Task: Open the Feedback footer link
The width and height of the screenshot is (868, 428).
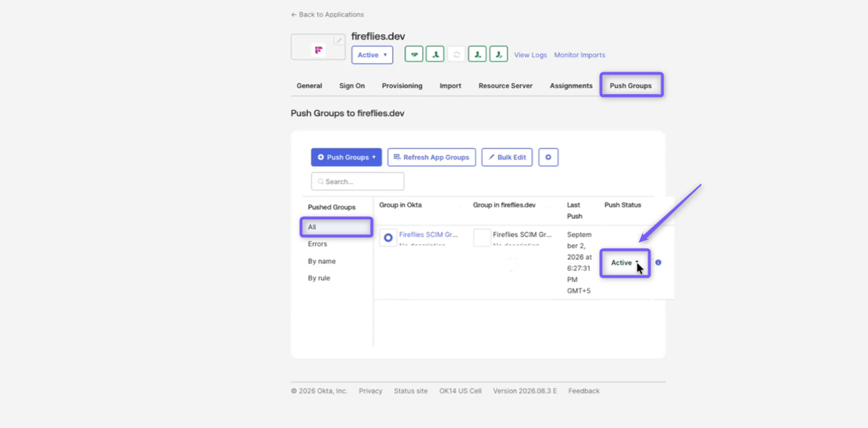Action: pos(584,391)
